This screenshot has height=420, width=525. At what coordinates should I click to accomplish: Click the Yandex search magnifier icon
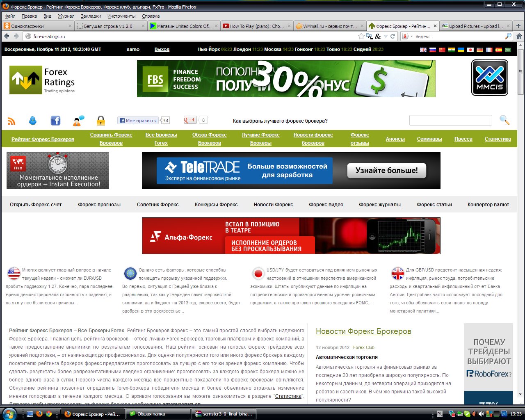point(508,36)
